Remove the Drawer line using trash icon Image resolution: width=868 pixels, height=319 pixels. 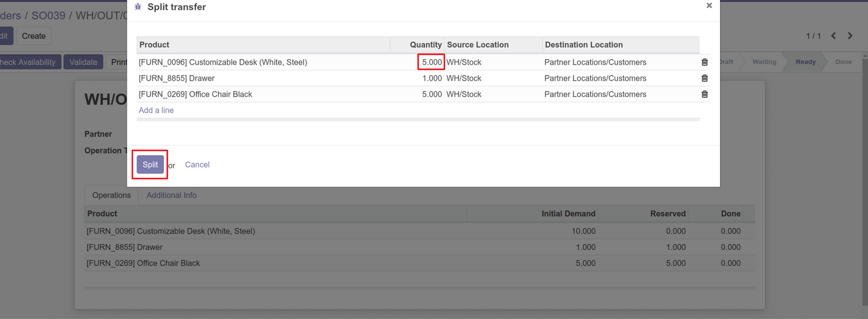pos(705,78)
